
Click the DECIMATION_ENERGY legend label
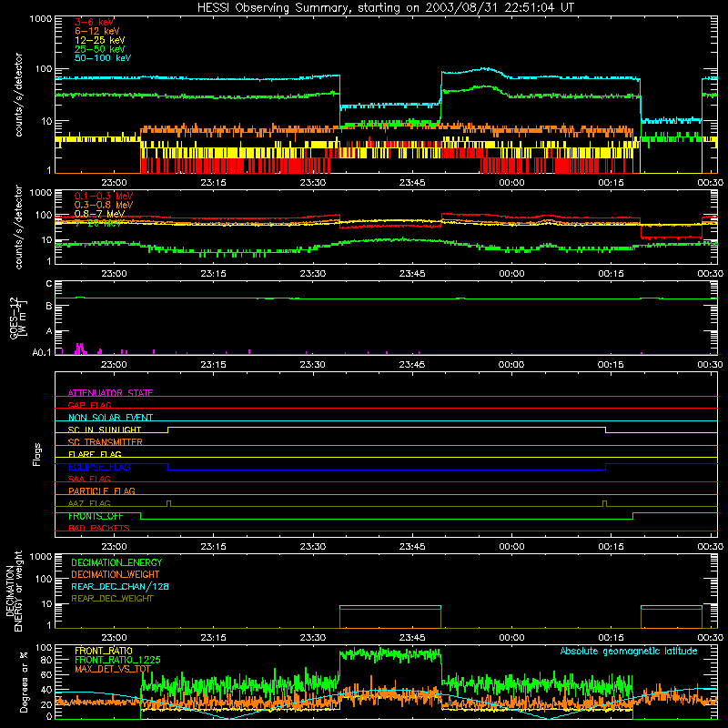[x=116, y=562]
